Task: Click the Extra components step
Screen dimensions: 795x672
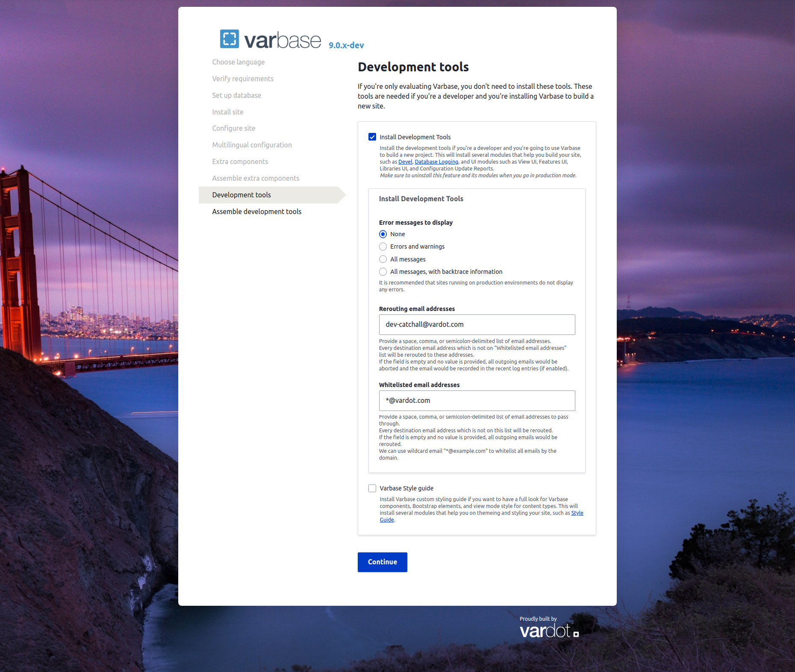Action: pyautogui.click(x=240, y=161)
